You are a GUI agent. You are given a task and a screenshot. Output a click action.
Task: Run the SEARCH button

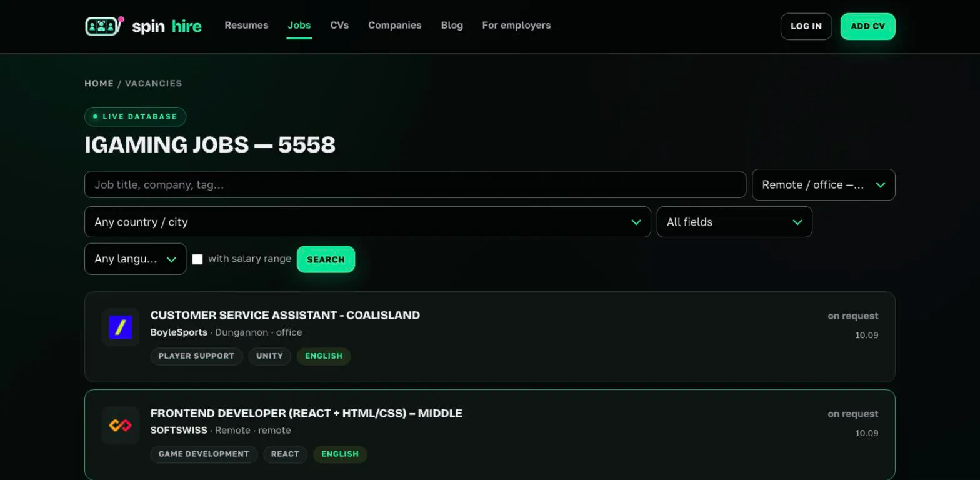(326, 259)
